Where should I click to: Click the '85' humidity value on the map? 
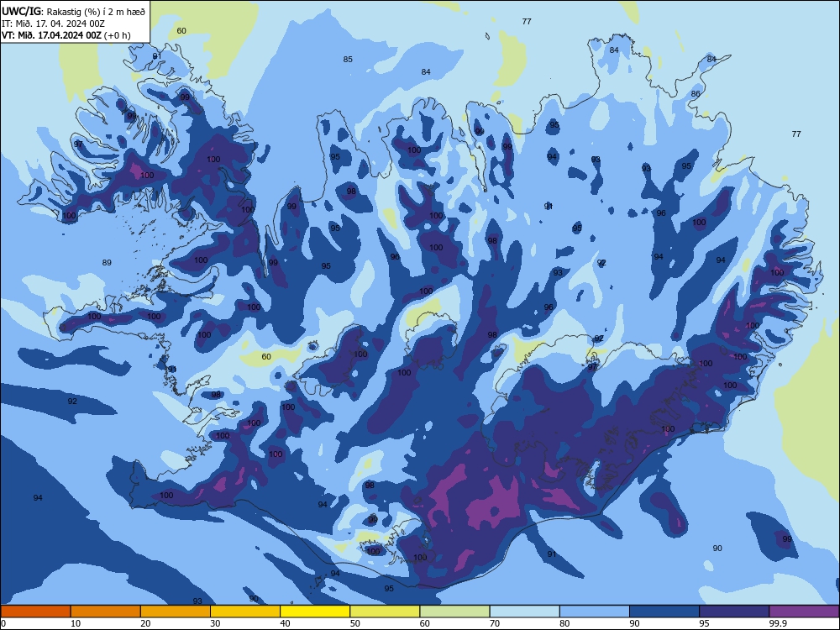click(348, 60)
